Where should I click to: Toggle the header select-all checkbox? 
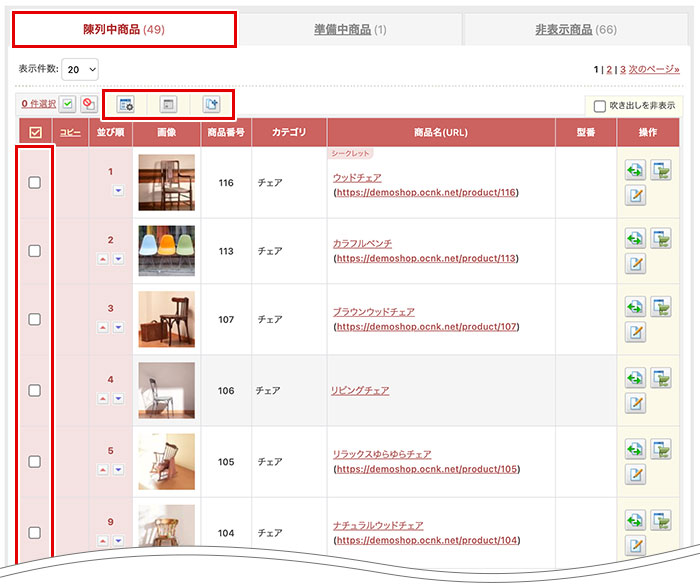35,132
